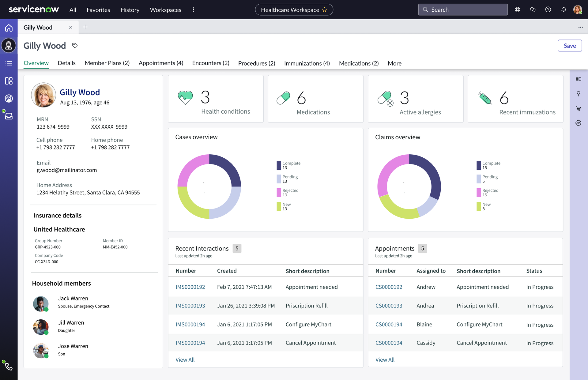
Task: Click the tag icon beside Gilly Wood
Action: pos(75,46)
